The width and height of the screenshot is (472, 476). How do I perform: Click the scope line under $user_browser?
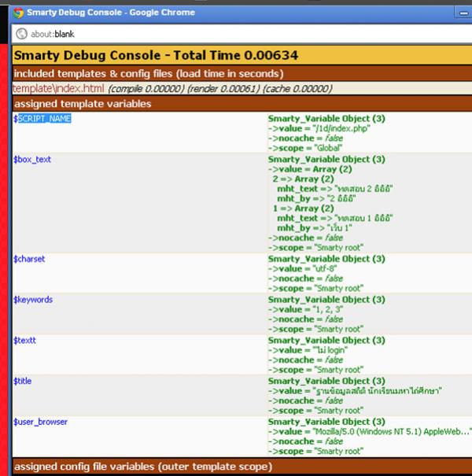(315, 451)
